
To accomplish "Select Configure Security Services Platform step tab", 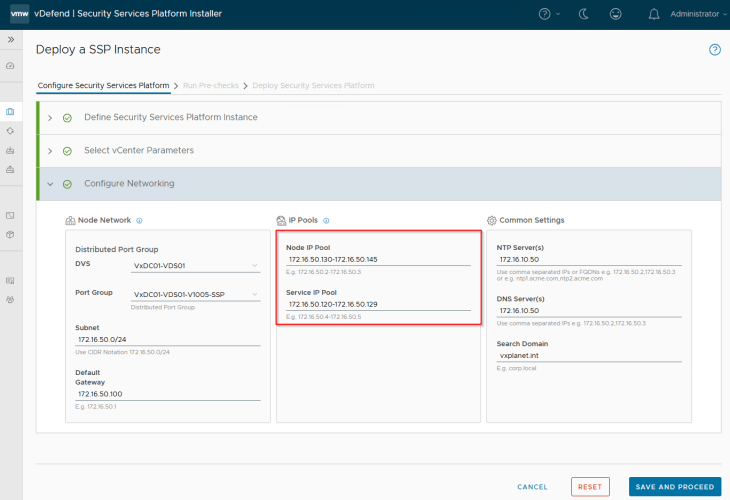I will click(103, 86).
